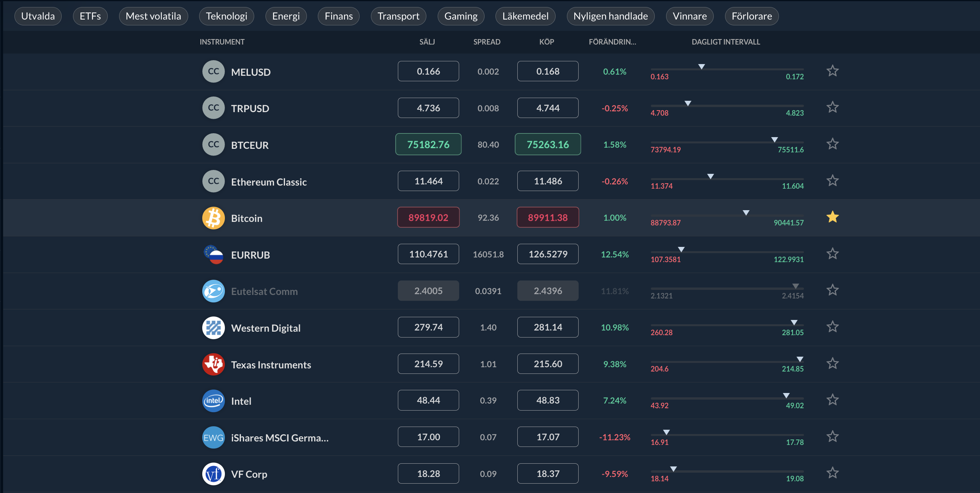
Task: Switch to the Teknologi filter
Action: tap(226, 16)
